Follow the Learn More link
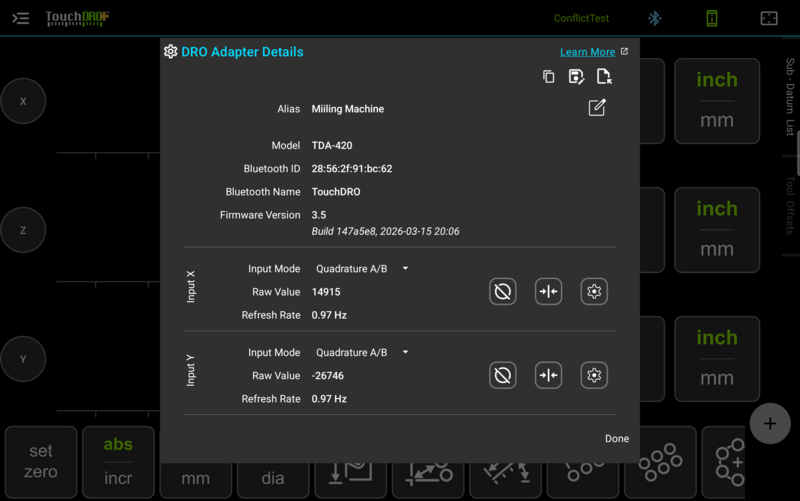Viewport: 800px width, 501px height. [x=587, y=52]
